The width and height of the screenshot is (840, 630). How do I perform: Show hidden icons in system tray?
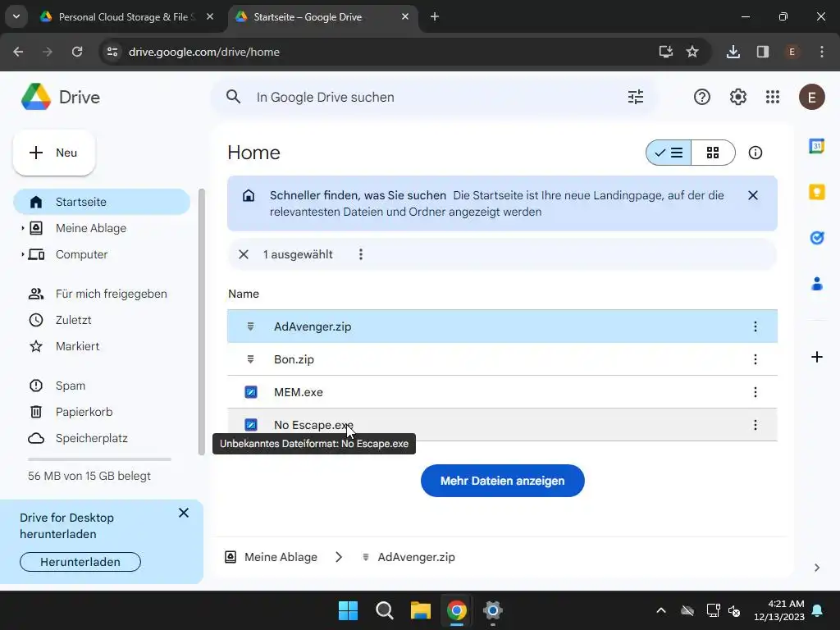(x=661, y=610)
